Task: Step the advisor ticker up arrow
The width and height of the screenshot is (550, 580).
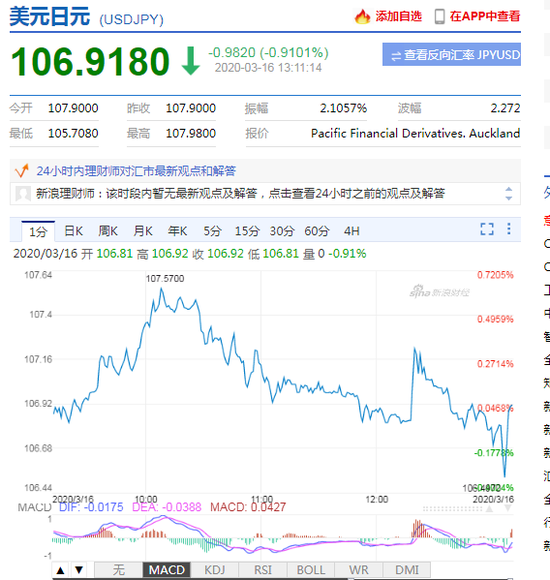Action: pos(509,189)
